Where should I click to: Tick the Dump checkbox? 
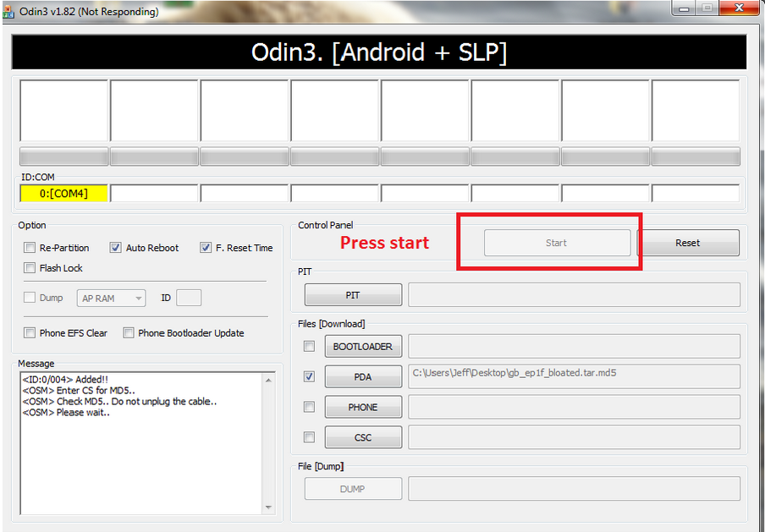click(x=30, y=298)
